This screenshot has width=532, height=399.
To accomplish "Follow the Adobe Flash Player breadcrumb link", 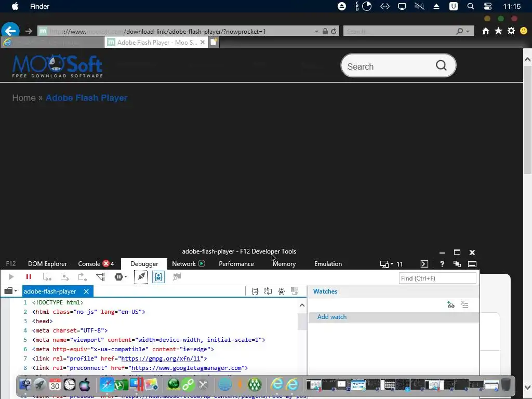I will pyautogui.click(x=87, y=98).
